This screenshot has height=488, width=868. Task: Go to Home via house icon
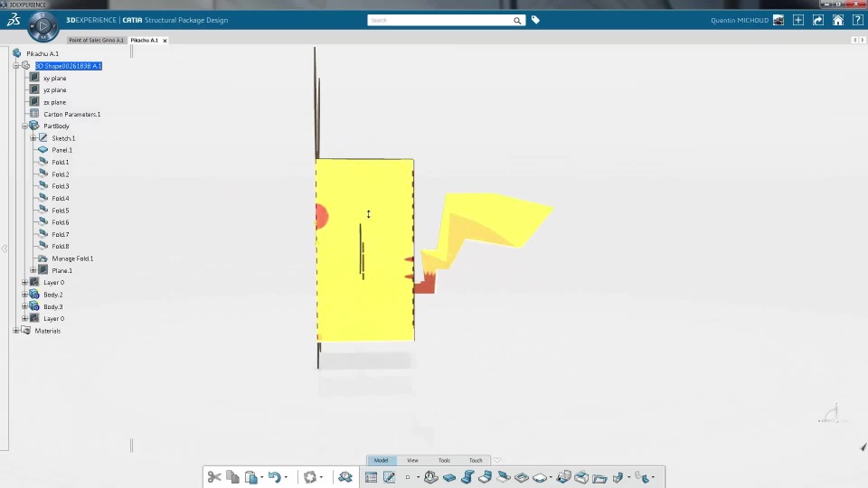point(838,20)
